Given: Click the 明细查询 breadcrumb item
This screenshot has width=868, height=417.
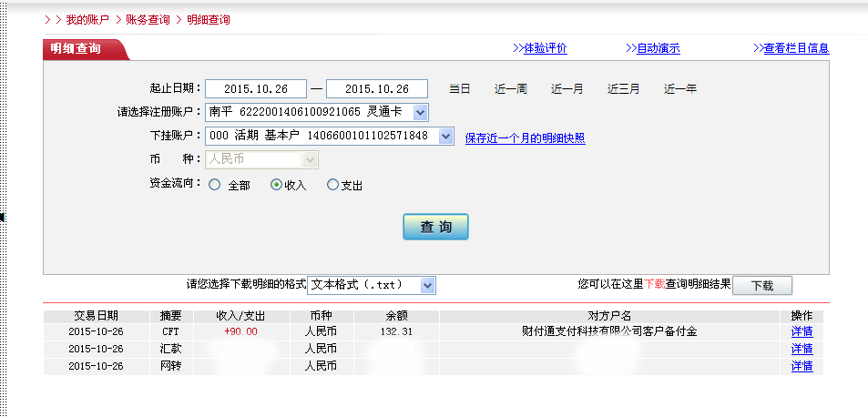Looking at the screenshot, I should tap(209, 19).
